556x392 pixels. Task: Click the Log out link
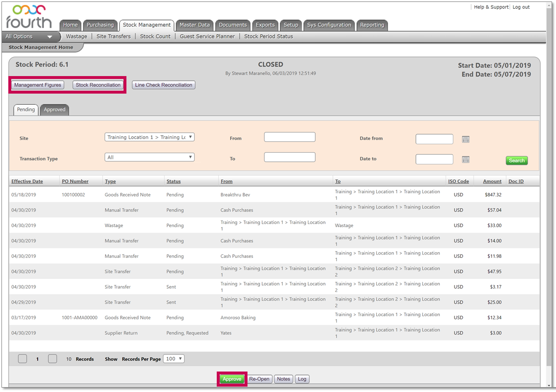click(521, 7)
